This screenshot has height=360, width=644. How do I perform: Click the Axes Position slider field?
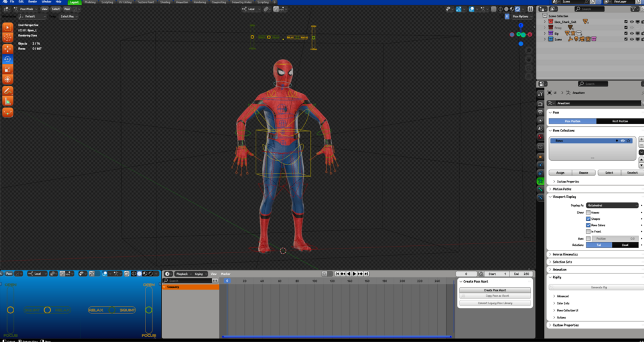pos(614,238)
